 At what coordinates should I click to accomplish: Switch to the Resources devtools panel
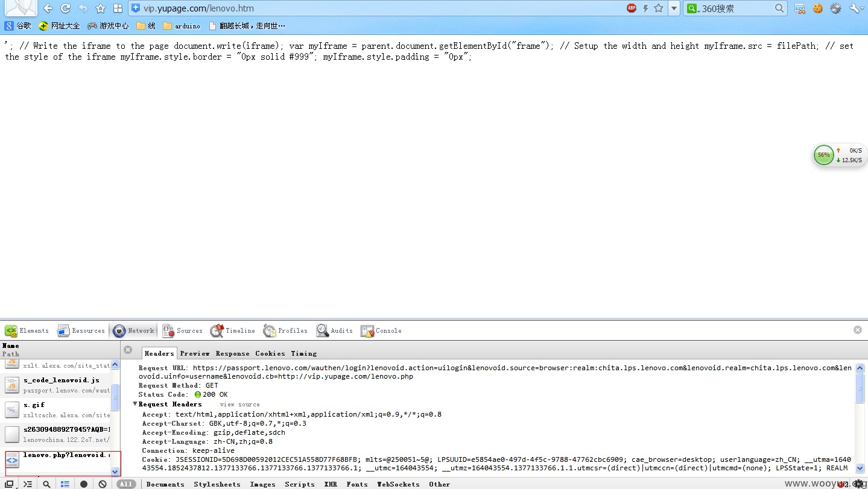(x=81, y=330)
